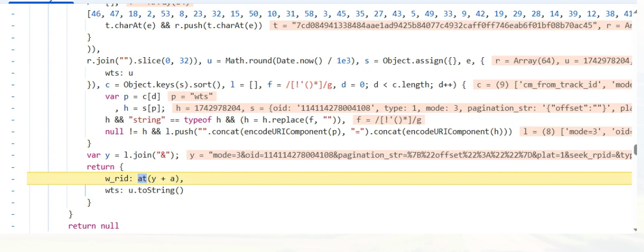644x252 pixels.
Task: Click the highlighted at function call
Action: pos(143,179)
